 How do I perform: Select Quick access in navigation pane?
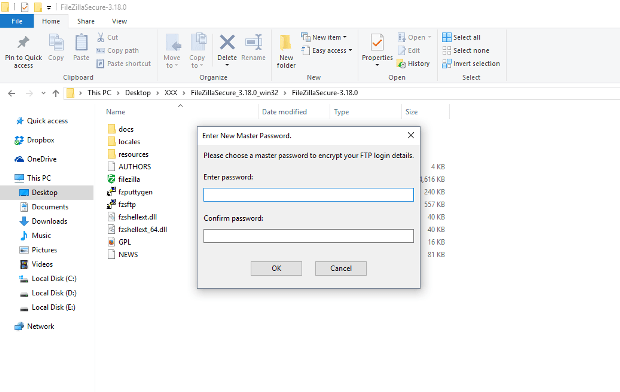(42, 121)
